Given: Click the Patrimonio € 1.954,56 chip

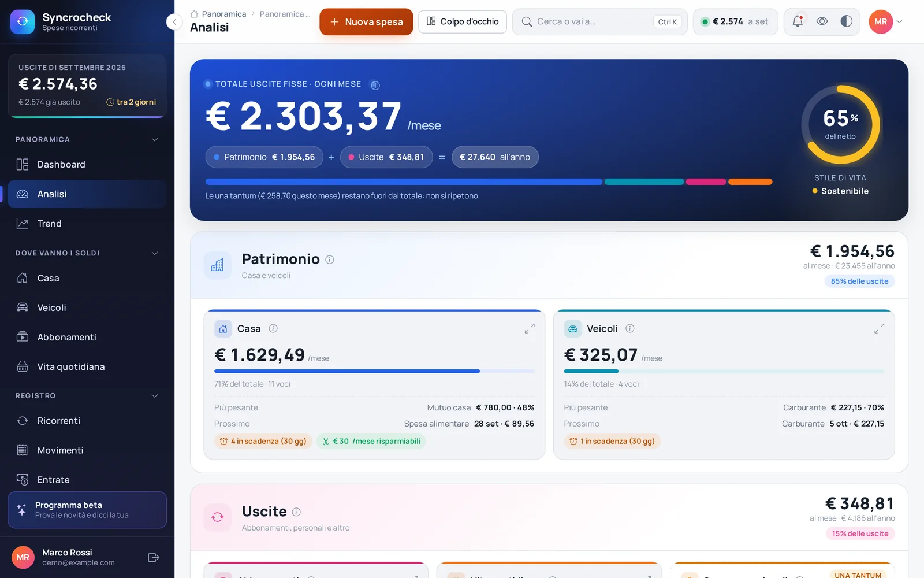Looking at the screenshot, I should coord(264,157).
